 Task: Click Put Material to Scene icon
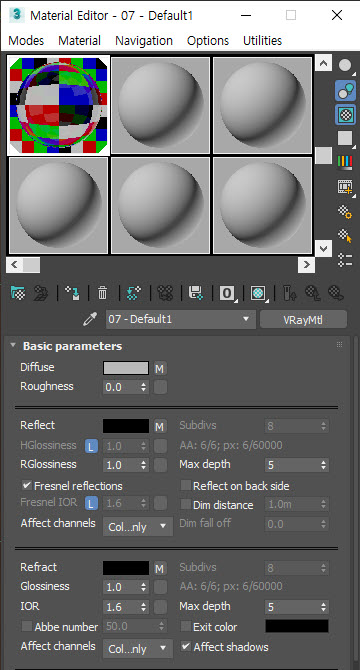[x=41, y=293]
